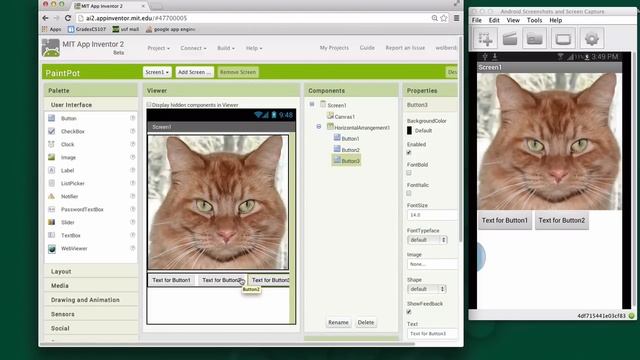Click the MIT App Inventor android logo
640x360 pixels.
(x=51, y=48)
